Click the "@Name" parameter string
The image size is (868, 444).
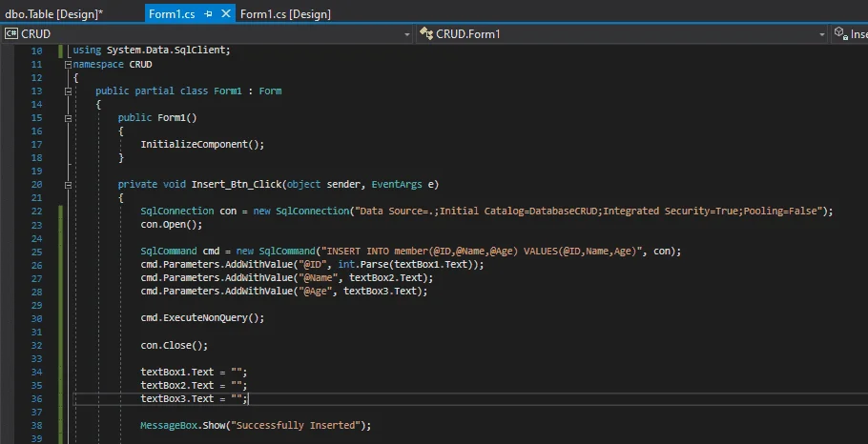(x=318, y=277)
